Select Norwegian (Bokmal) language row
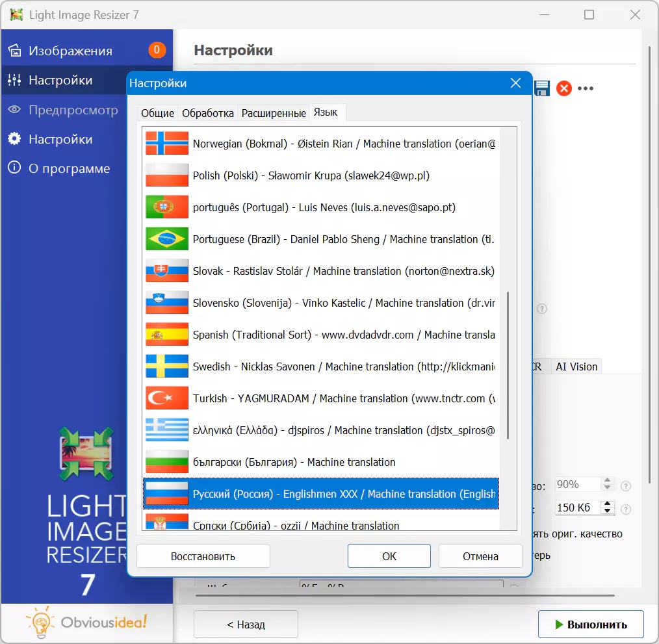 pos(321,144)
